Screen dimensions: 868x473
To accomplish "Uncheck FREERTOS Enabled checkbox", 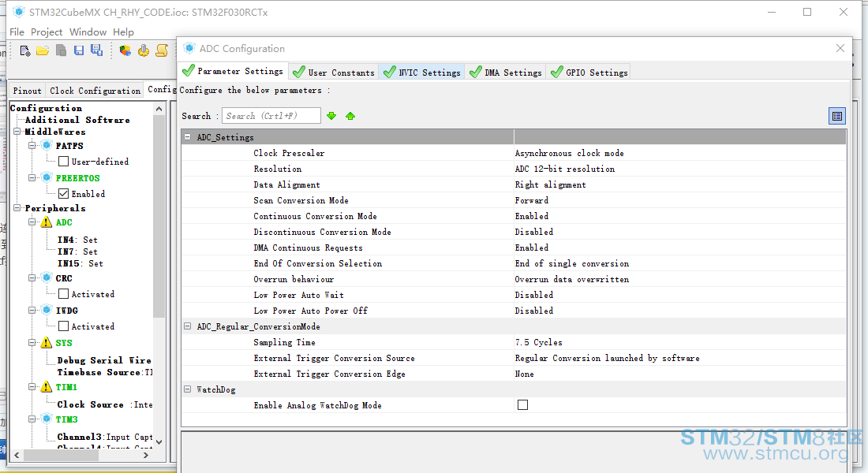I will pos(64,194).
